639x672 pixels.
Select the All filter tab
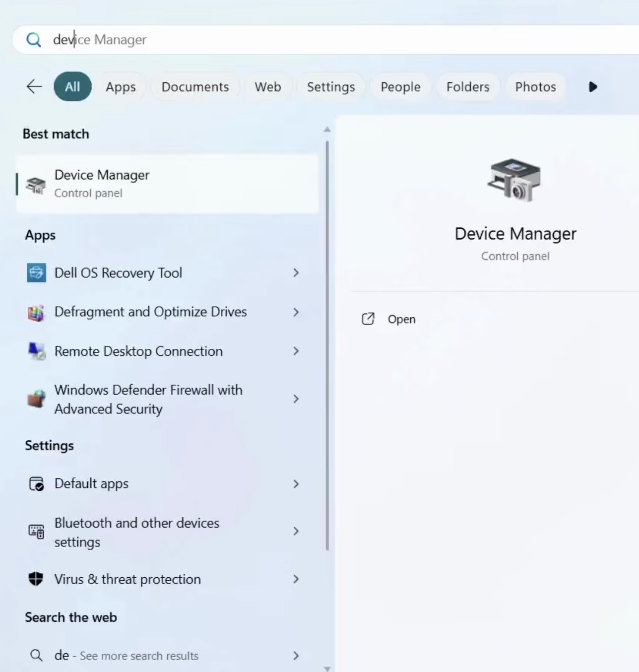[x=72, y=86]
